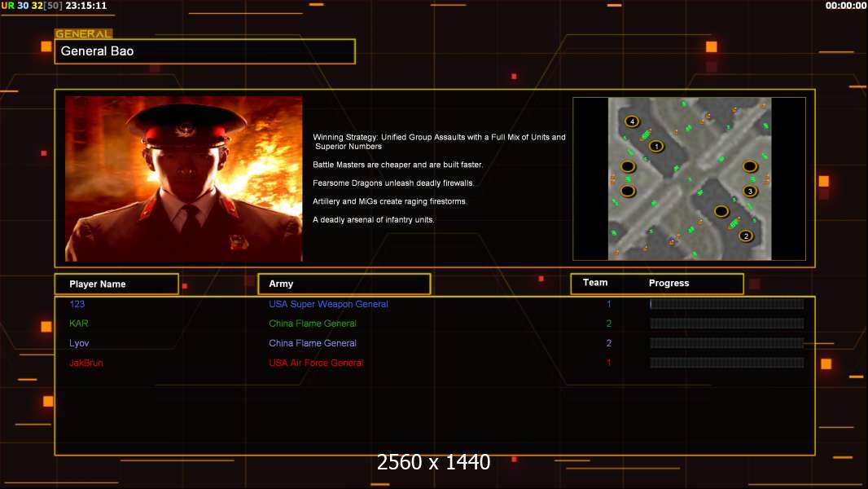Click start position 4 on the minimap
Viewport: 868px width, 489px height.
[632, 121]
